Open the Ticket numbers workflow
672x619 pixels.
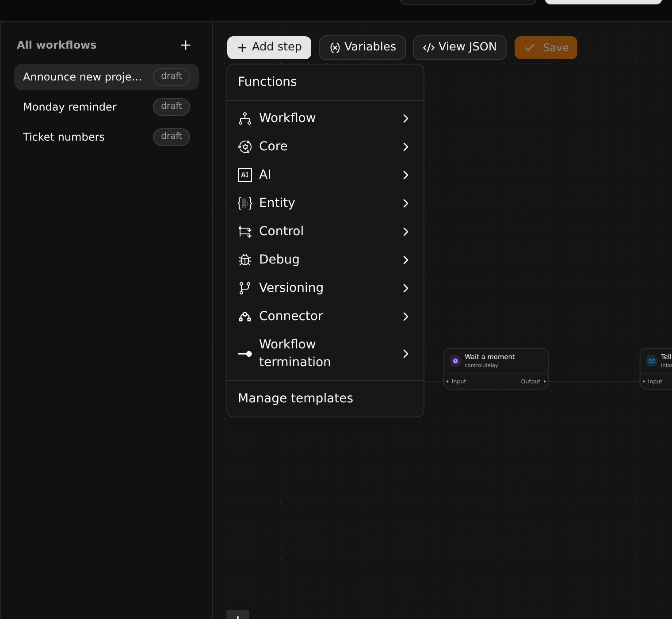coord(107,137)
